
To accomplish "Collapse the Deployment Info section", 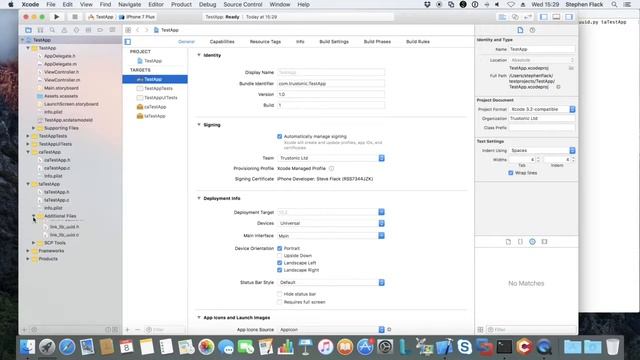I will [199, 198].
